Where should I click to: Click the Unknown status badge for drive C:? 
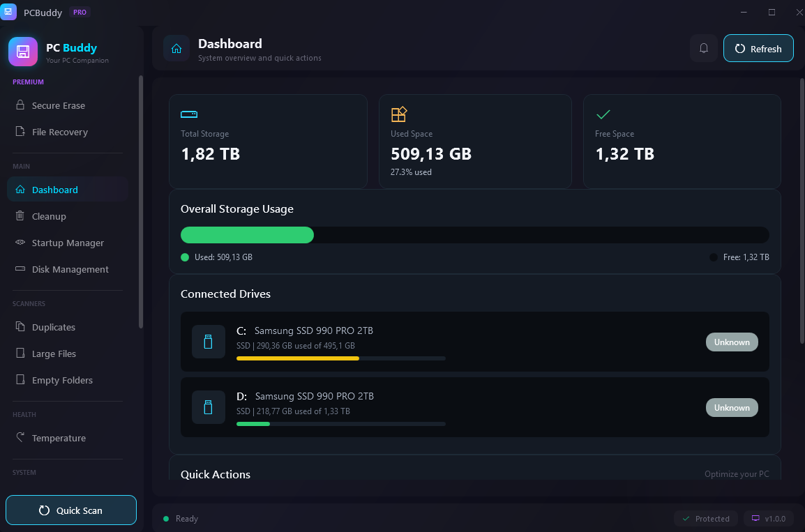(732, 342)
